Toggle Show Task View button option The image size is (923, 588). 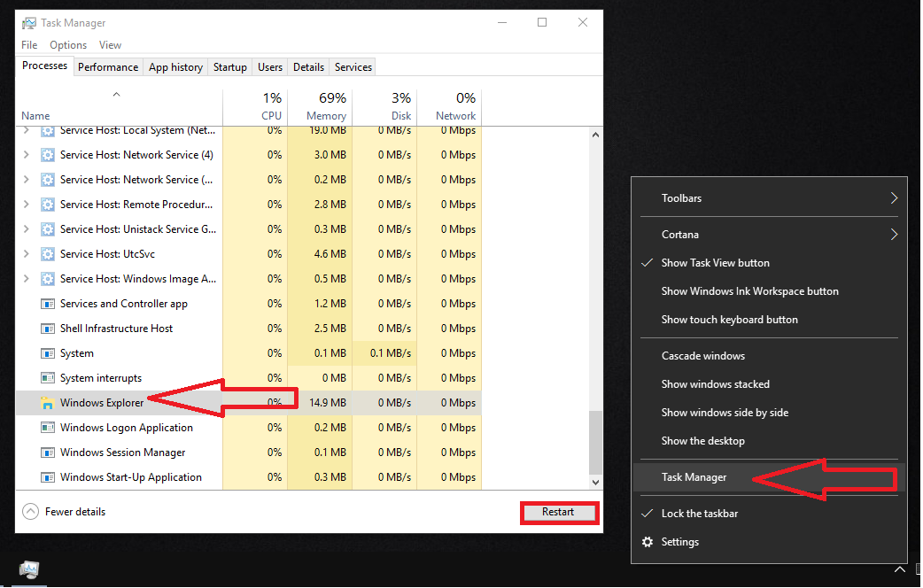click(x=769, y=262)
